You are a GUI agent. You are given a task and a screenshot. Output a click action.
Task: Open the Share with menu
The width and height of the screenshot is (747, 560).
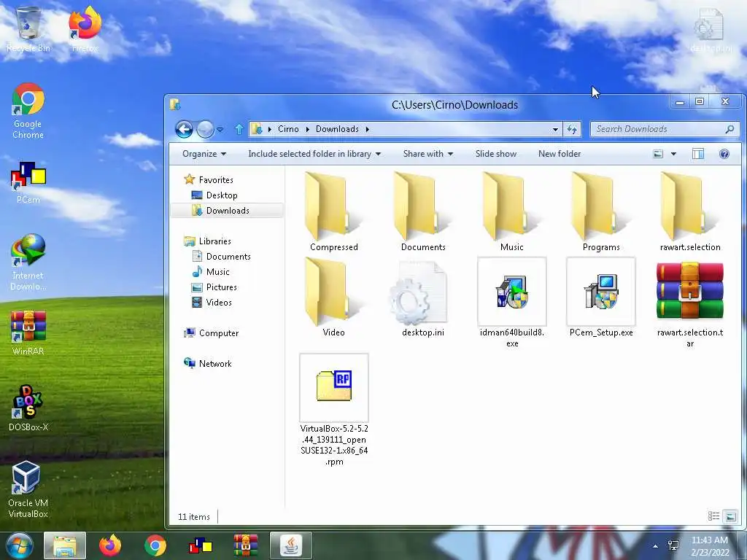427,154
